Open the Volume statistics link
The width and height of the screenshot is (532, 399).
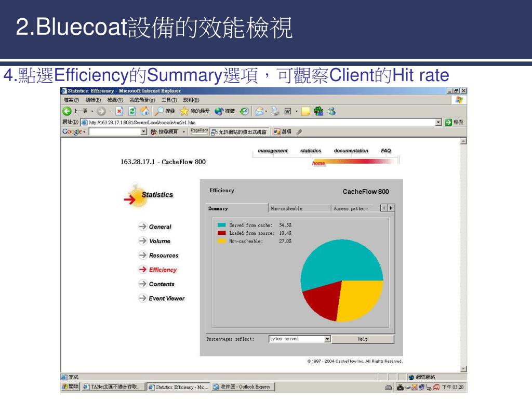pyautogui.click(x=154, y=241)
